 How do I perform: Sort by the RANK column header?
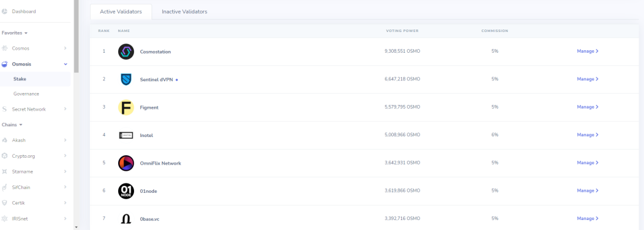(104, 31)
